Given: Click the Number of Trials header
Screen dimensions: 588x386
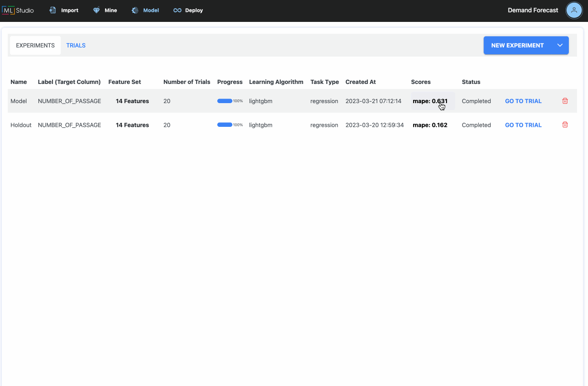Looking at the screenshot, I should (187, 82).
